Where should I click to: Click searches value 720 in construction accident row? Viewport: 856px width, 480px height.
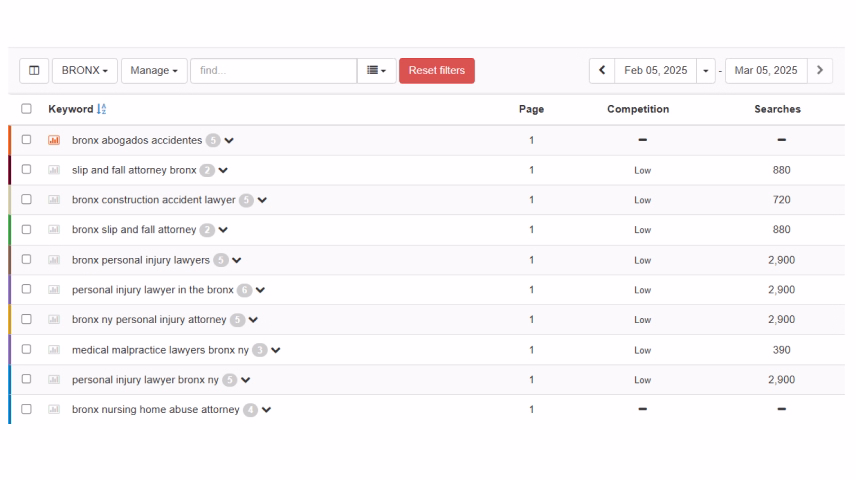pyautogui.click(x=781, y=200)
